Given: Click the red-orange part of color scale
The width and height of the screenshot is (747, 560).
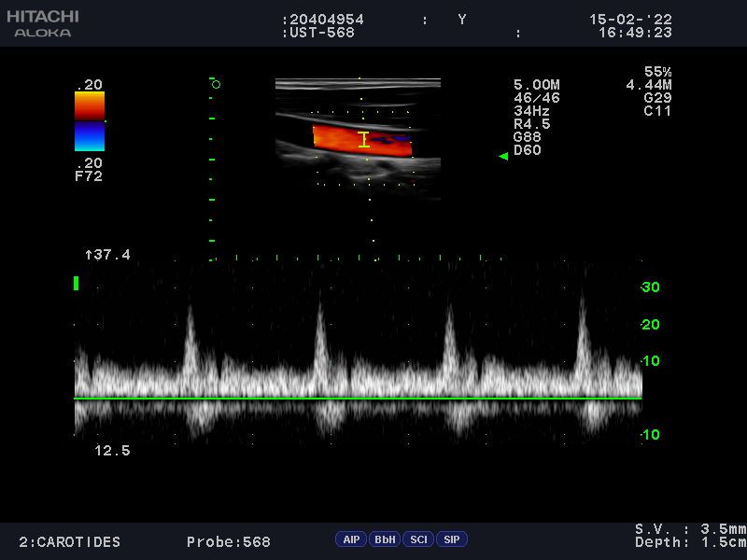Looking at the screenshot, I should (x=90, y=106).
